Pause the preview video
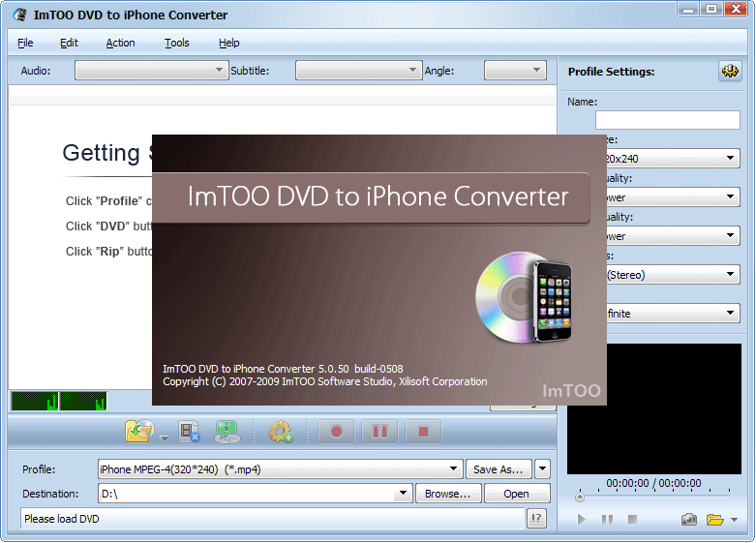Viewport: 756px width, 543px height. pos(607,520)
